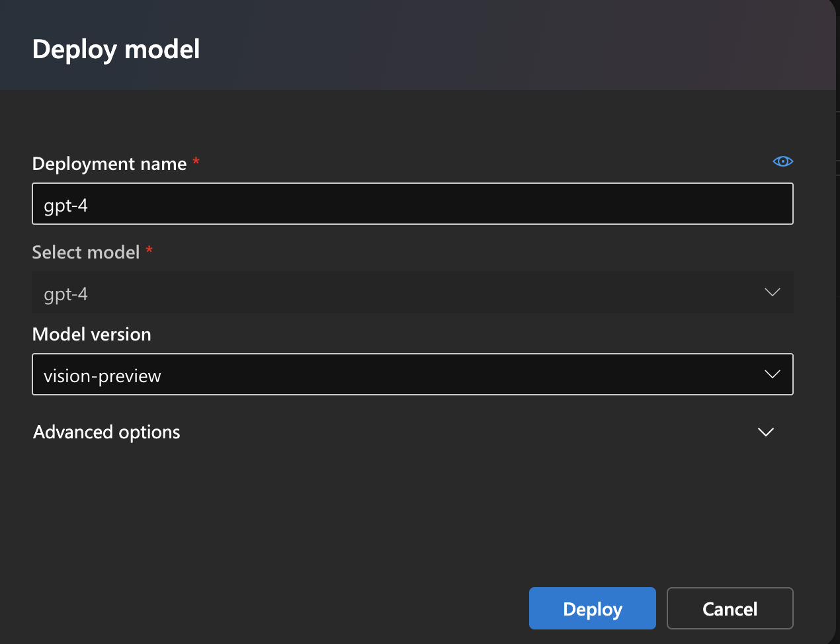Screen dimensions: 840x644
Task: Click the Cancel button
Action: pos(730,608)
